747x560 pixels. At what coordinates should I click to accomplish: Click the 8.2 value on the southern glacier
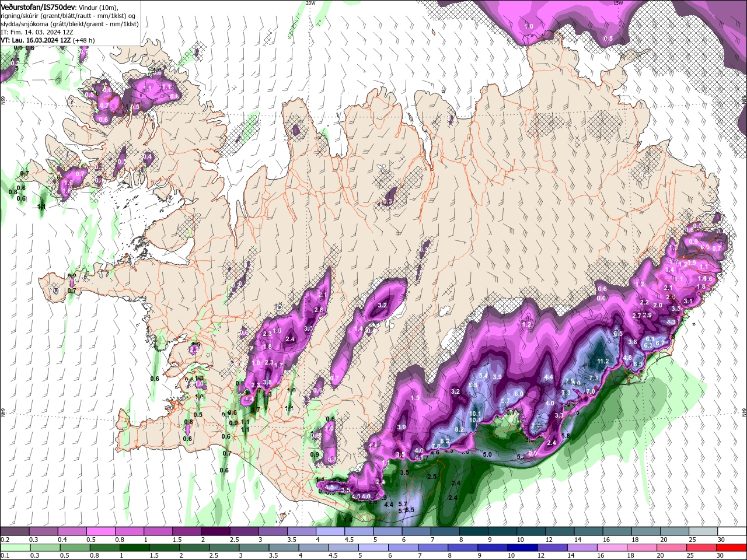(459, 429)
